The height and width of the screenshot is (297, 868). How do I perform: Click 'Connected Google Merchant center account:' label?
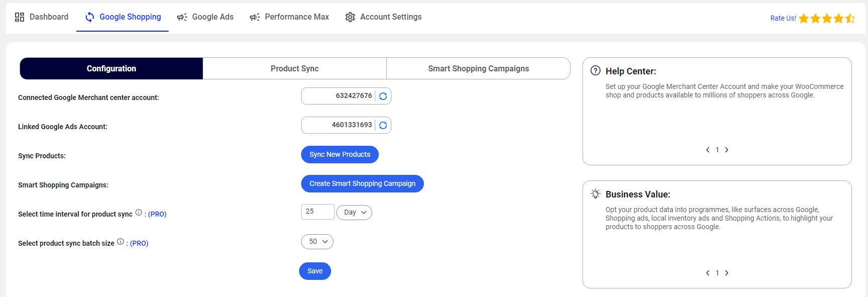(88, 97)
